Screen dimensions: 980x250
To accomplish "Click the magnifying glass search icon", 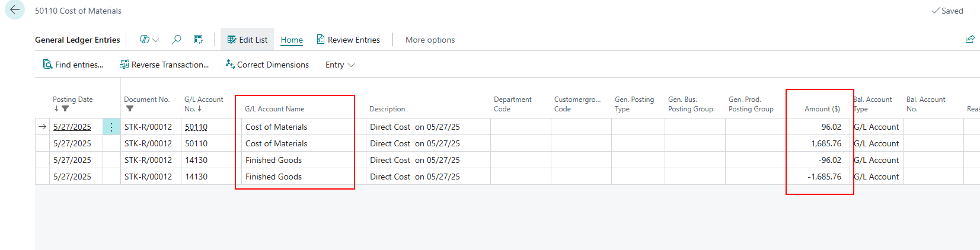I will (176, 40).
